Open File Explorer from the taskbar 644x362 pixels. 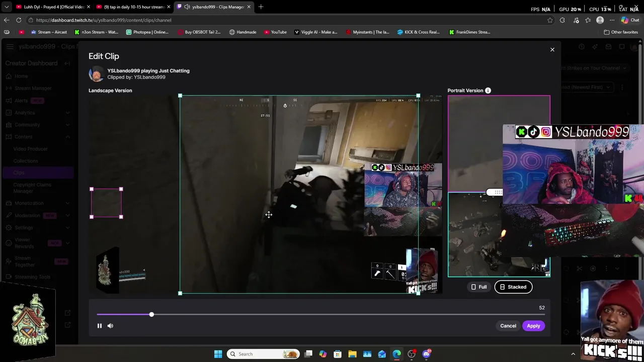coord(352,354)
